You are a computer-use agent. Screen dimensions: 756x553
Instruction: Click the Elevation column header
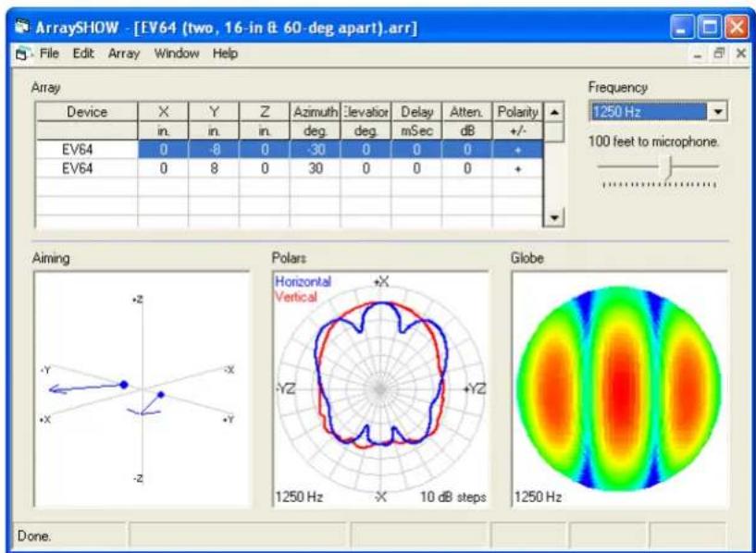click(366, 112)
